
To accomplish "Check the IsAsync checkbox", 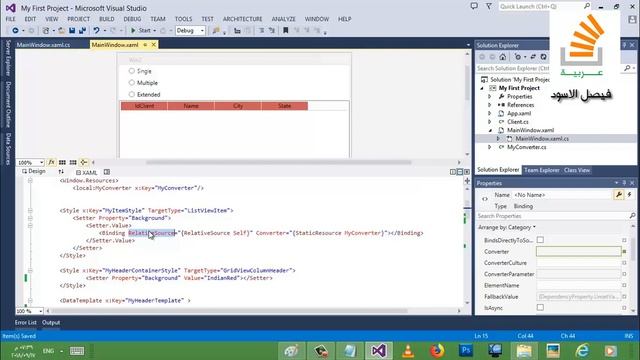I will (x=540, y=308).
